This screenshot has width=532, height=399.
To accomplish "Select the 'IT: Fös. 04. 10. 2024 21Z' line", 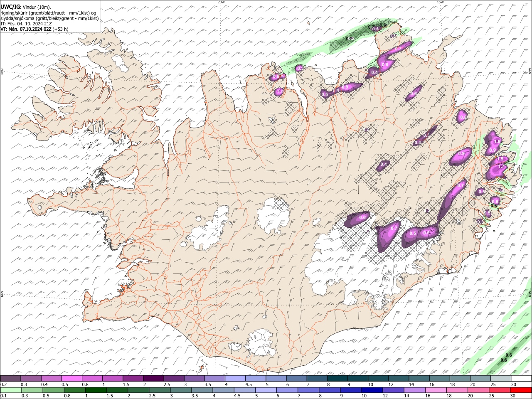I will pos(26,24).
